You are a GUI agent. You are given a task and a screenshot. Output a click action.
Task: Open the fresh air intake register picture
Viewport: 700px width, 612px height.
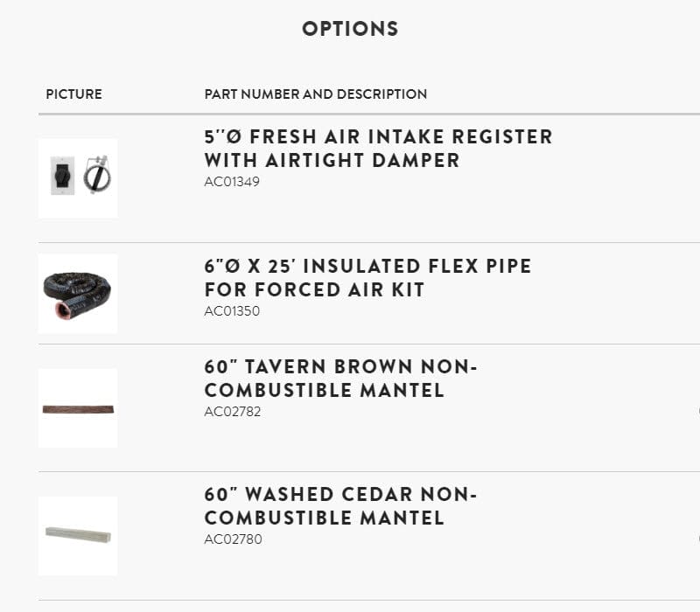click(78, 177)
